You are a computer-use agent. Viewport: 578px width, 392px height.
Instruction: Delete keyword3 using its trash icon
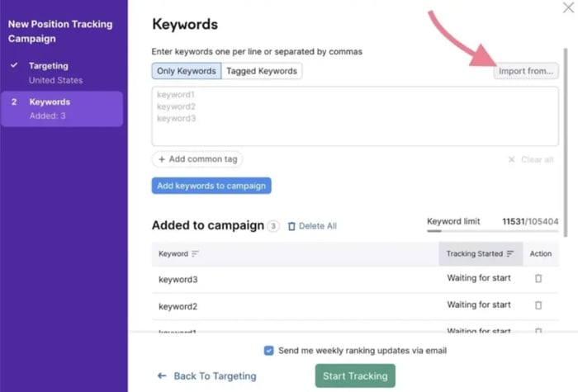(x=538, y=279)
